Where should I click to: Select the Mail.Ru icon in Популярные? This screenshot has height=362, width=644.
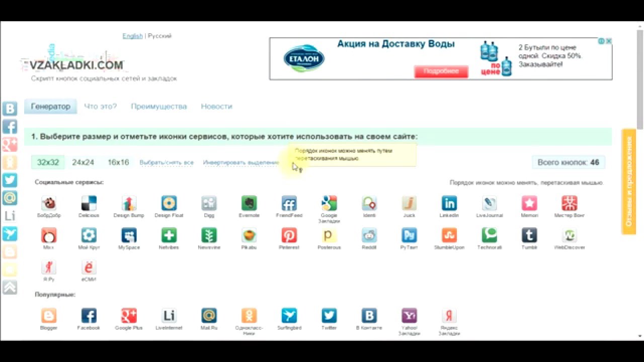pyautogui.click(x=209, y=316)
